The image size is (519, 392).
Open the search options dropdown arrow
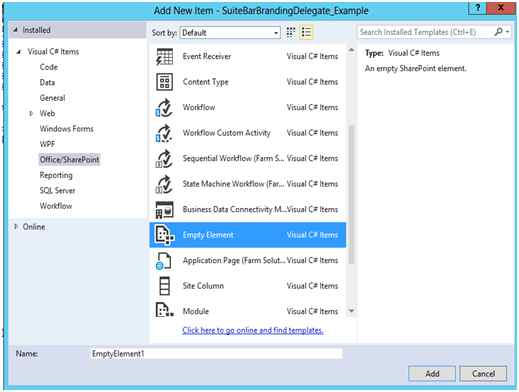click(x=507, y=32)
